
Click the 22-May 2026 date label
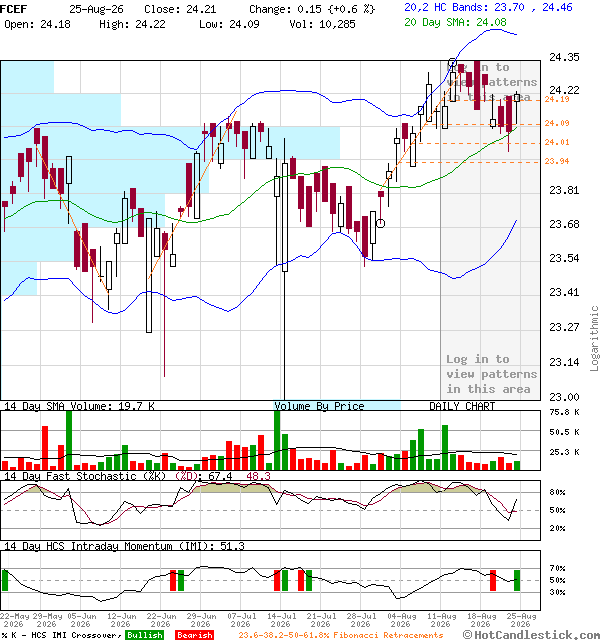click(15, 620)
